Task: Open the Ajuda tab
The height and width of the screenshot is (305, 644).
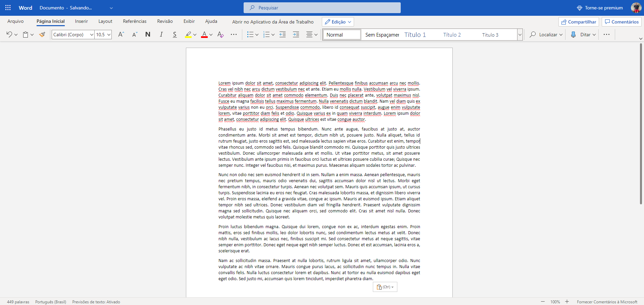Action: click(211, 21)
